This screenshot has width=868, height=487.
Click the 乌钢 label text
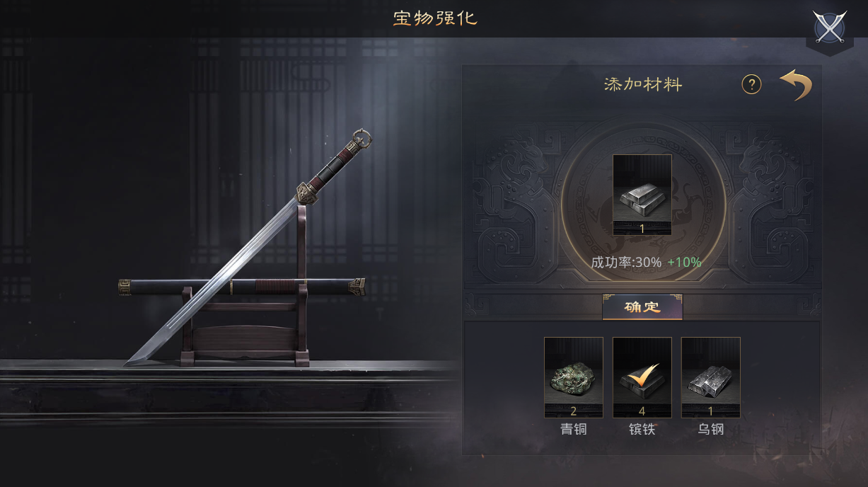711,429
